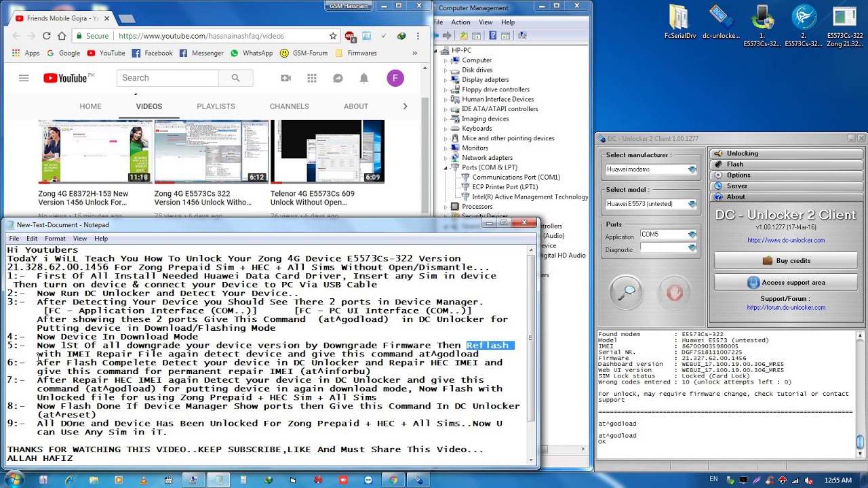Open the Application port COM5 dropdown
868x488 pixels.
pos(669,235)
